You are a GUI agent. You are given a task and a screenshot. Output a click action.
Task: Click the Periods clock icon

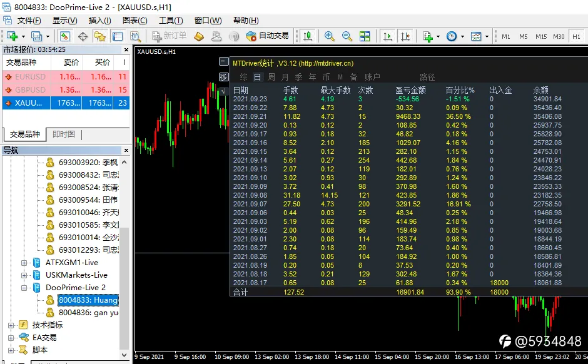pos(452,36)
